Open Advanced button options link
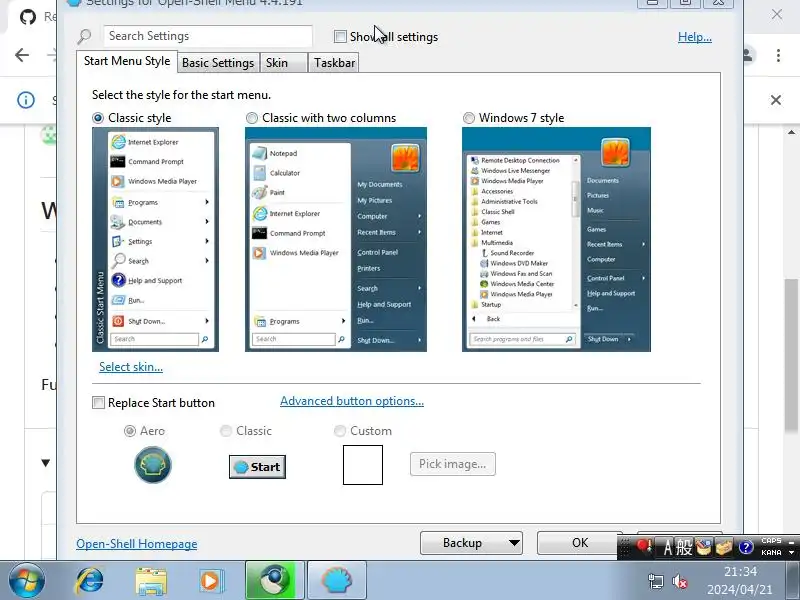This screenshot has width=800, height=600. 352,401
